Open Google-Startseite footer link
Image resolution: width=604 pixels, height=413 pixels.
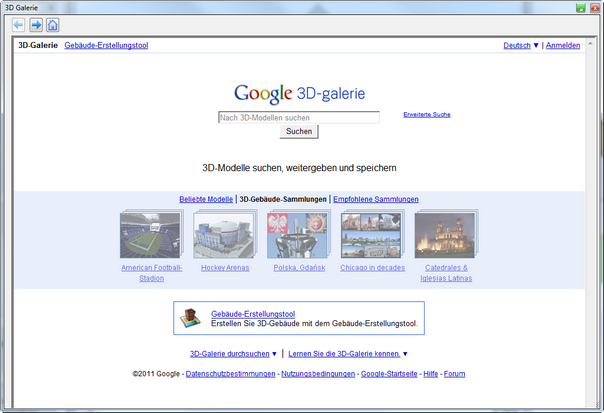(x=389, y=374)
